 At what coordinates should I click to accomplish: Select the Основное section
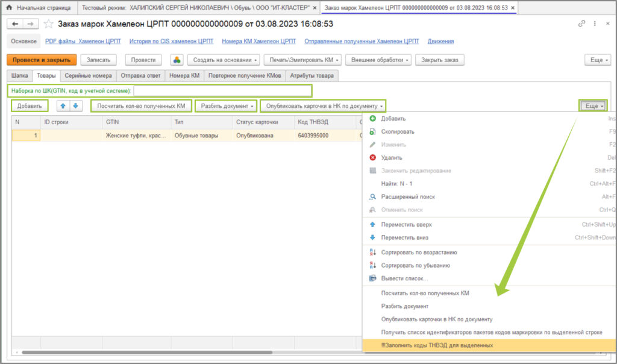pyautogui.click(x=23, y=41)
